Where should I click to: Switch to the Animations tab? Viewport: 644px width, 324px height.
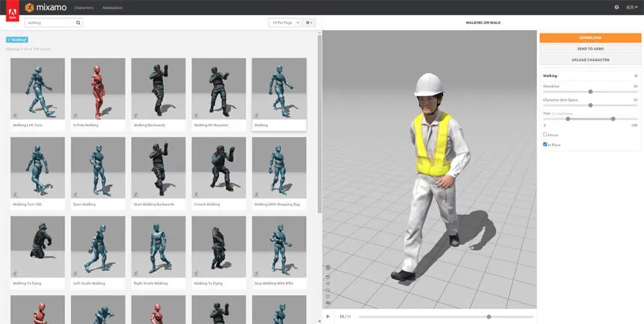pyautogui.click(x=112, y=8)
